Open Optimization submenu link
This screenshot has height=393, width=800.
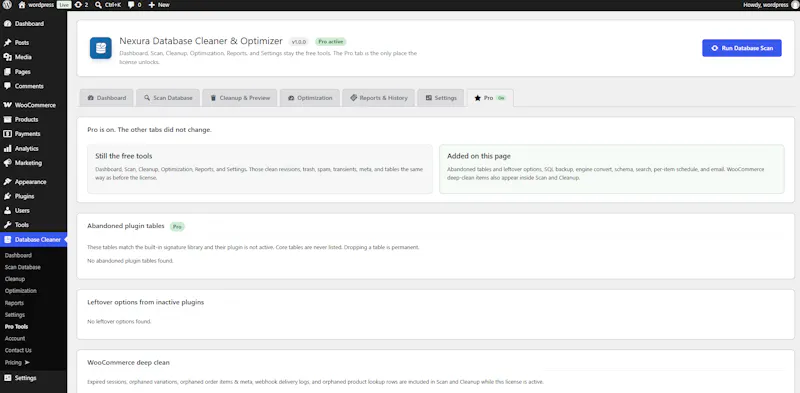[20, 290]
